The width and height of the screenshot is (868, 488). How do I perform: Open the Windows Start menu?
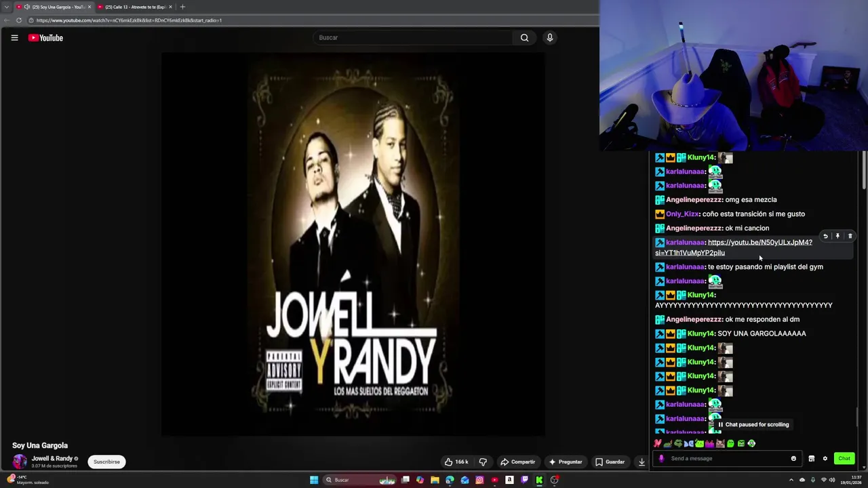[x=314, y=480]
